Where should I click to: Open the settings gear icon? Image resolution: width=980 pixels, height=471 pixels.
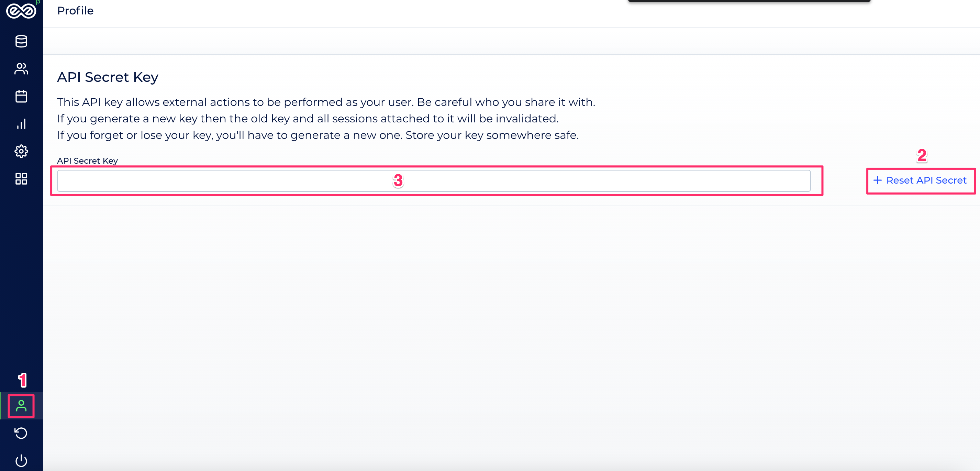click(x=21, y=151)
